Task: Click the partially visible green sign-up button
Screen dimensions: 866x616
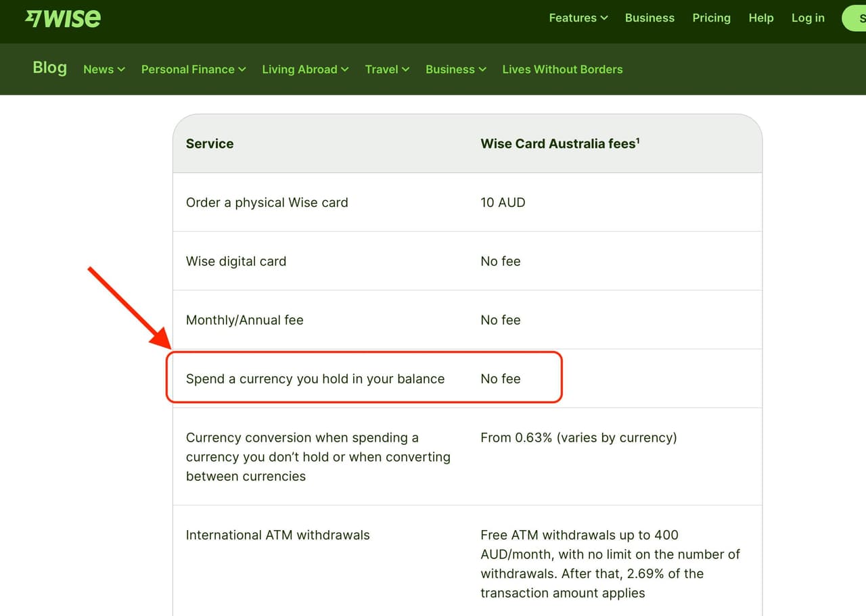Action: coord(854,18)
